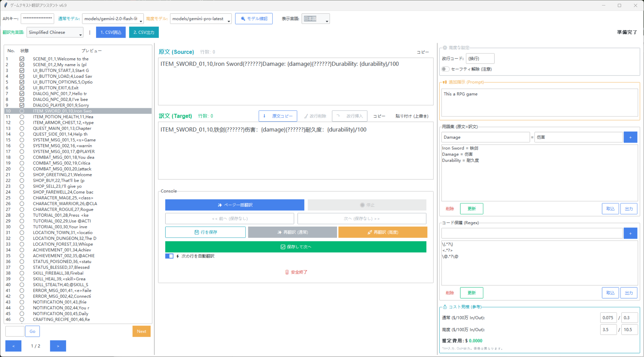Viewport: 644px width, 357px height.
Task: Toggle セーフティ解除 safety switch
Action: pyautogui.click(x=445, y=69)
